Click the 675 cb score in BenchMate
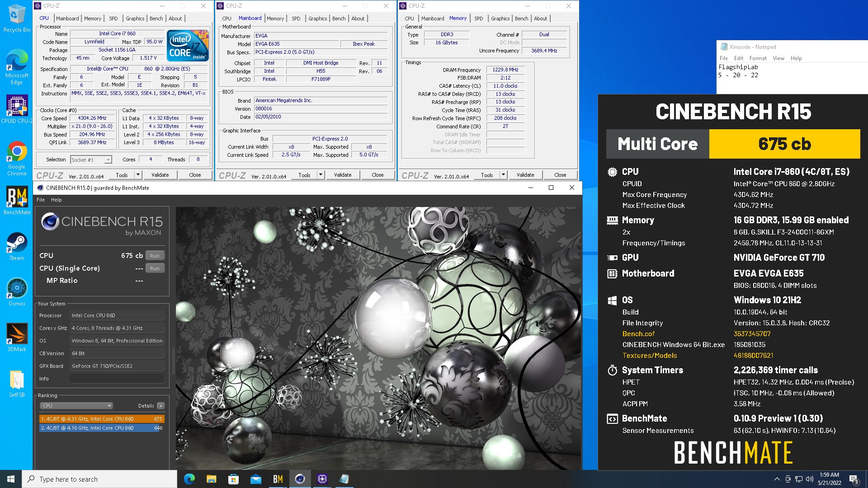868x488 pixels. [784, 144]
